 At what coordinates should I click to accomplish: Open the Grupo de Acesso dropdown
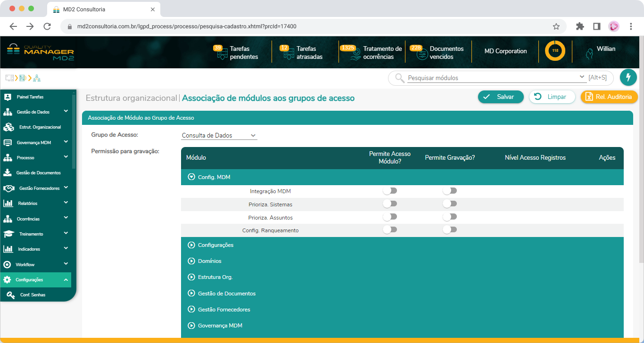pyautogui.click(x=219, y=135)
